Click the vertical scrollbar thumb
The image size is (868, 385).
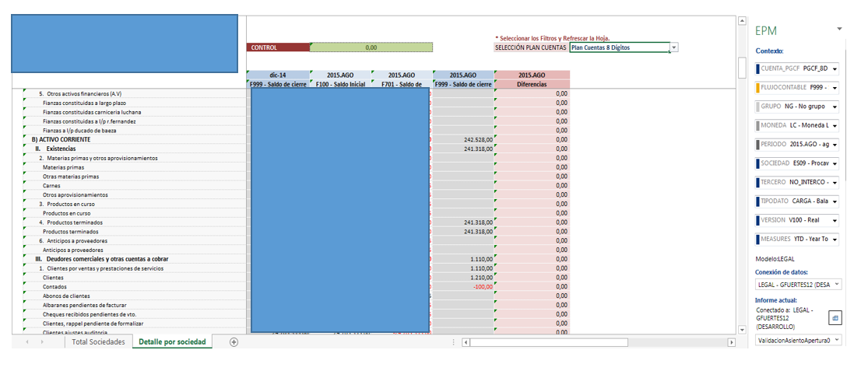click(743, 68)
